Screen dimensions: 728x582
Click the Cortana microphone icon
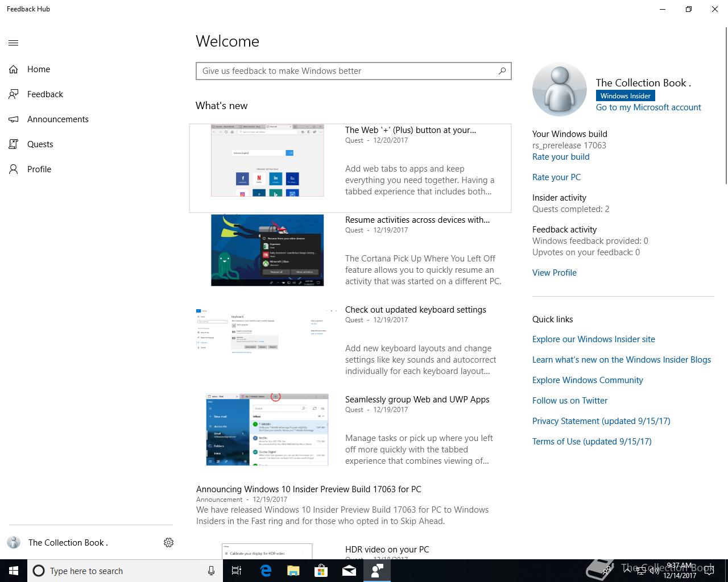[x=211, y=571]
